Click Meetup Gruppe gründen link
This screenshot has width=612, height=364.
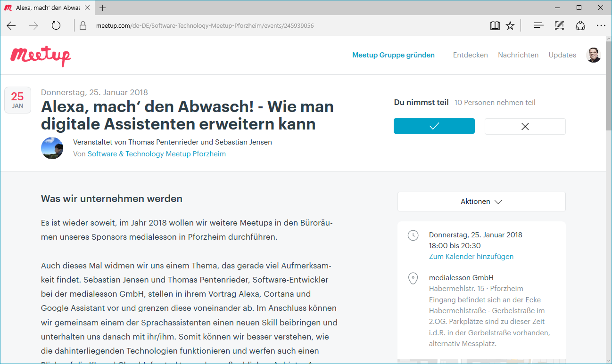coord(393,55)
